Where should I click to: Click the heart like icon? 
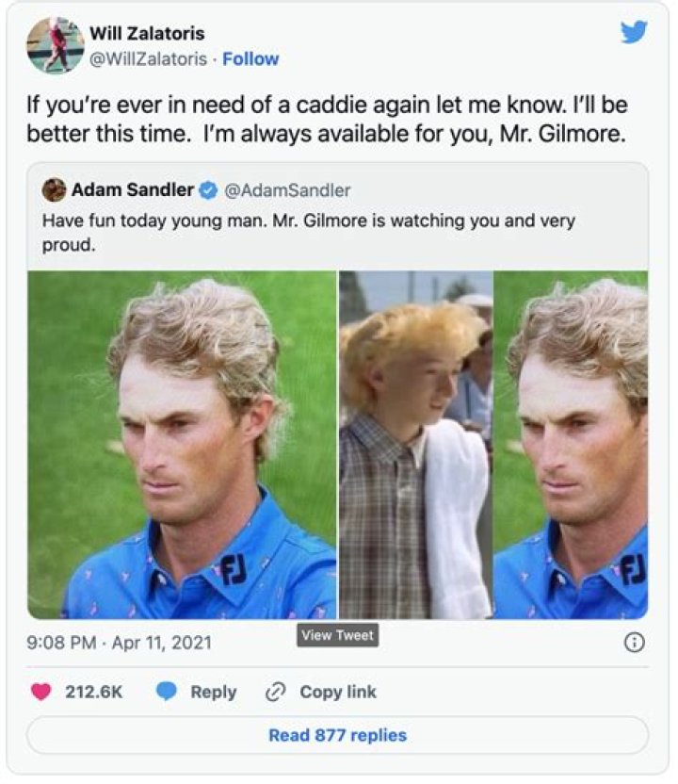(41, 692)
